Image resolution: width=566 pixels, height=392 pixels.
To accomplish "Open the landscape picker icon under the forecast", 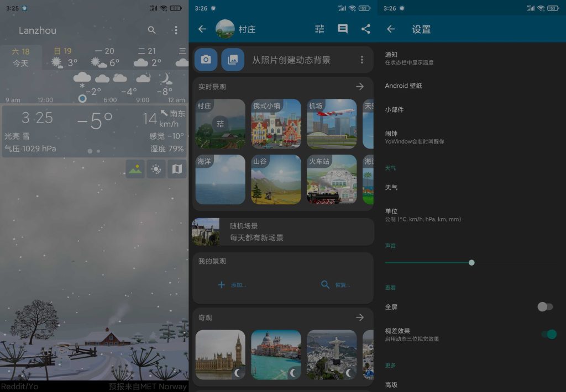I will click(x=135, y=168).
